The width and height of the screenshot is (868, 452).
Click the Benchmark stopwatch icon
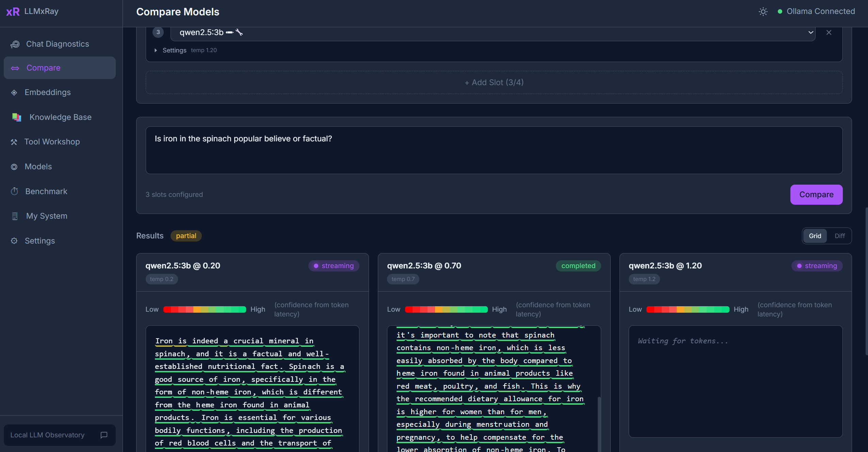coord(14,191)
